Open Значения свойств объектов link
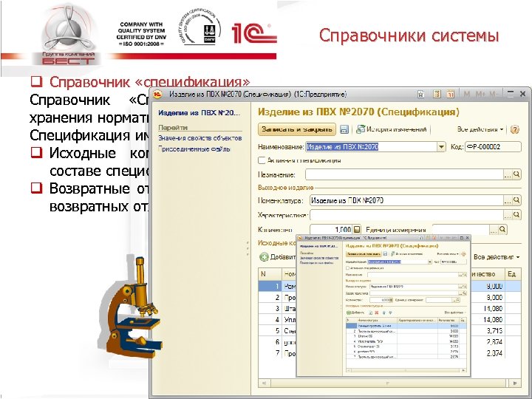Image resolution: width=532 pixels, height=399 pixels. point(199,138)
